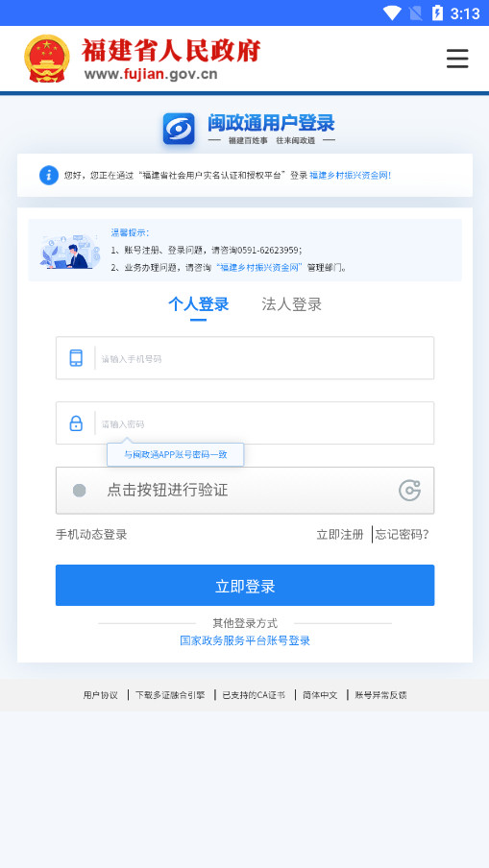Focus the phone number input field

tap(245, 358)
